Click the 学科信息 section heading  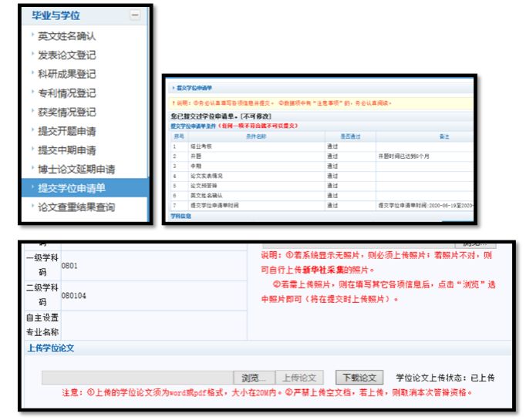[182, 217]
